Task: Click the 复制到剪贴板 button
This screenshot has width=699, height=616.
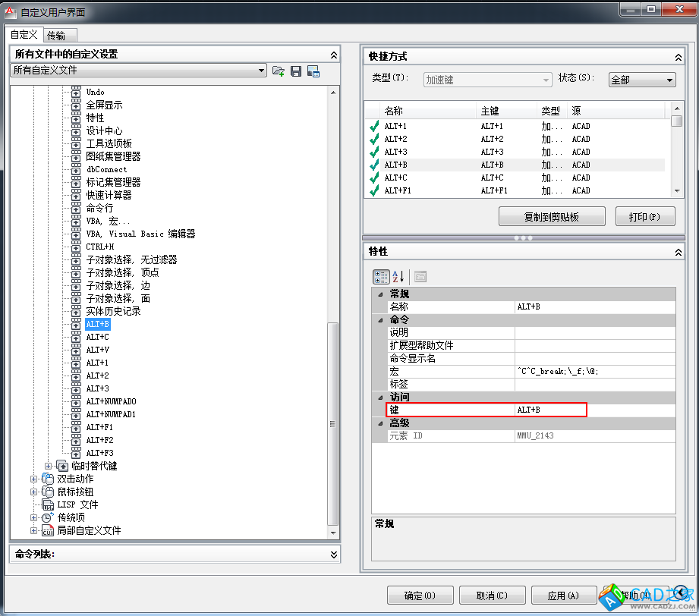Action: [552, 217]
